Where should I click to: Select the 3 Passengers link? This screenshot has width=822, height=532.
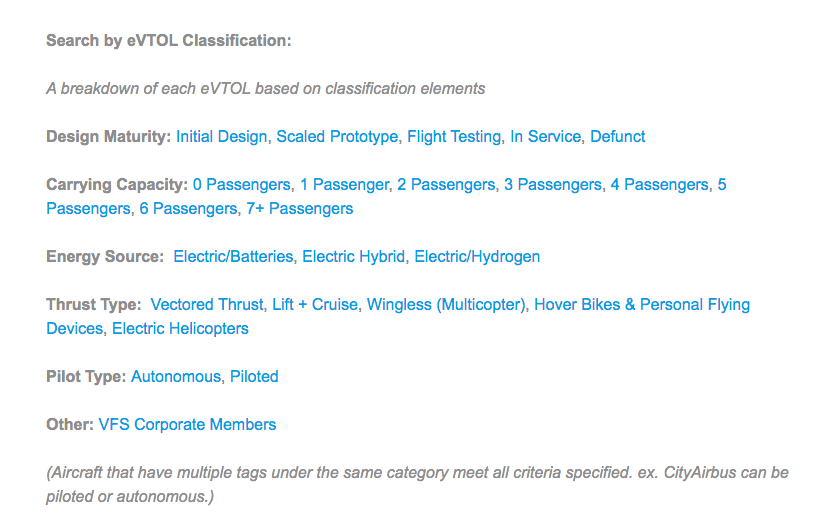pos(553,185)
